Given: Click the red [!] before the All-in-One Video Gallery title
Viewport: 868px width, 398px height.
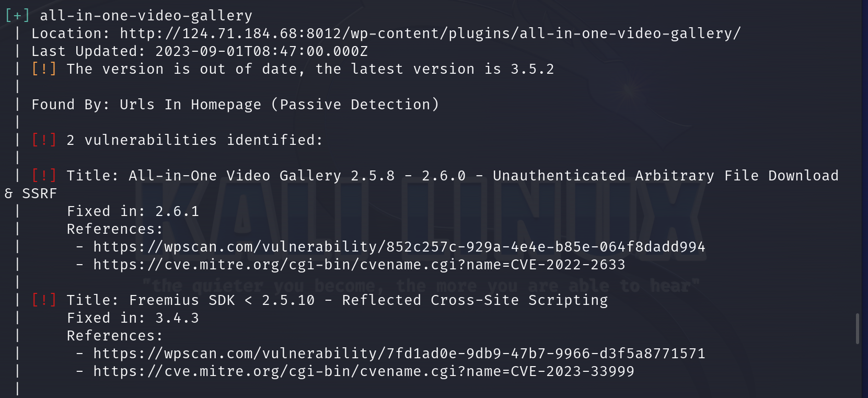Looking at the screenshot, I should (44, 176).
